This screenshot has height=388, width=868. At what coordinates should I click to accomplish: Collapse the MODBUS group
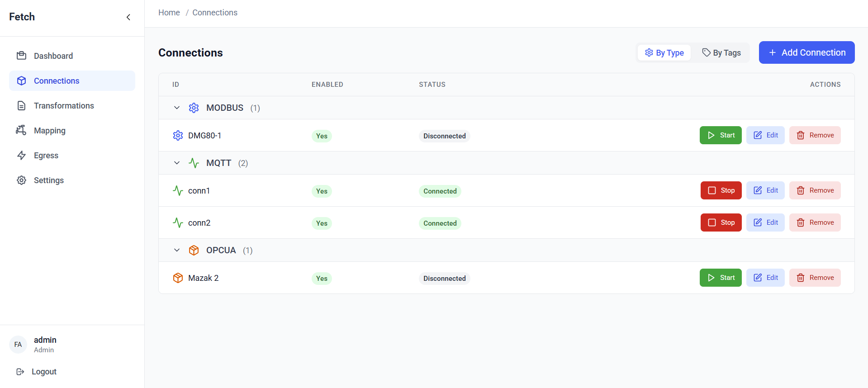click(x=177, y=108)
